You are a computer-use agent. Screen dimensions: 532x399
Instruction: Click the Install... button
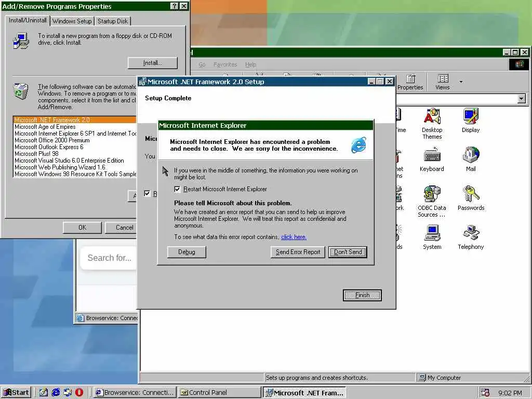pyautogui.click(x=153, y=63)
